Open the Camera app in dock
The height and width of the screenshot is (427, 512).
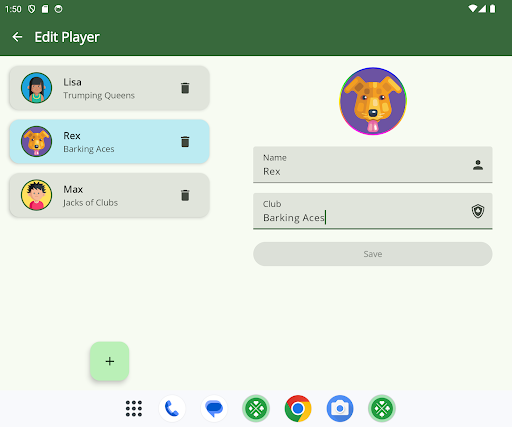tap(340, 408)
